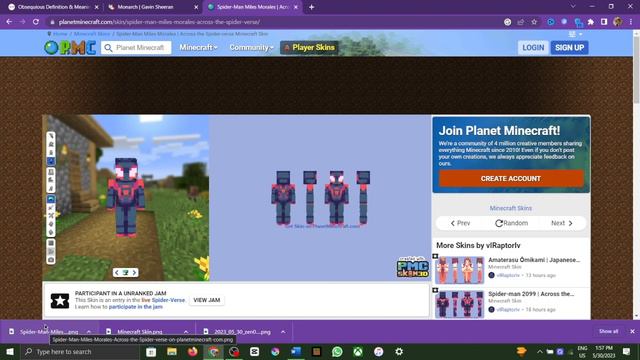Viewport: 640px width, 360px height.
Task: Open the Windows Start menu
Action: coord(10,351)
